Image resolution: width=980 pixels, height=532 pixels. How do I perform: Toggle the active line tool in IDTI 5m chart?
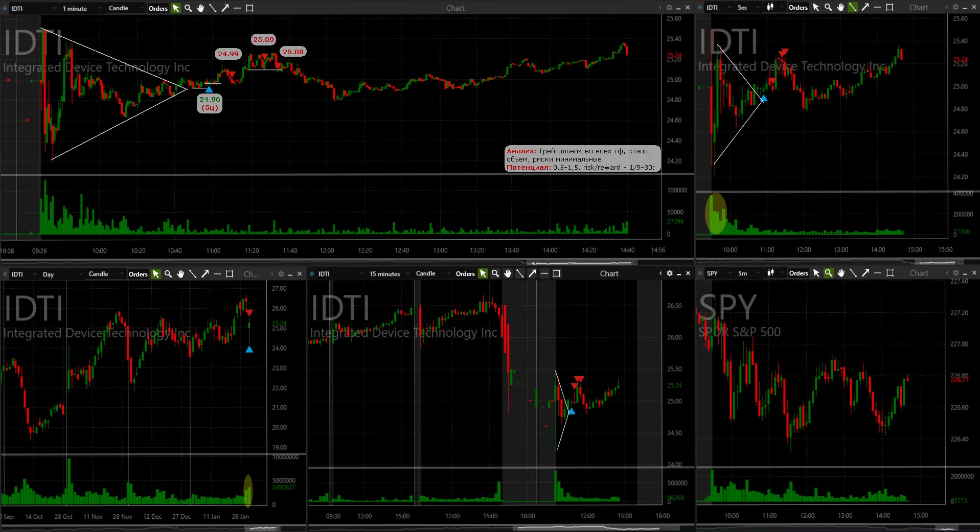[853, 7]
